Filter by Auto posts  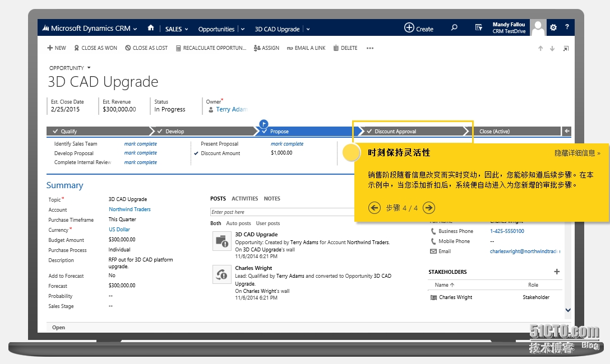pos(238,223)
